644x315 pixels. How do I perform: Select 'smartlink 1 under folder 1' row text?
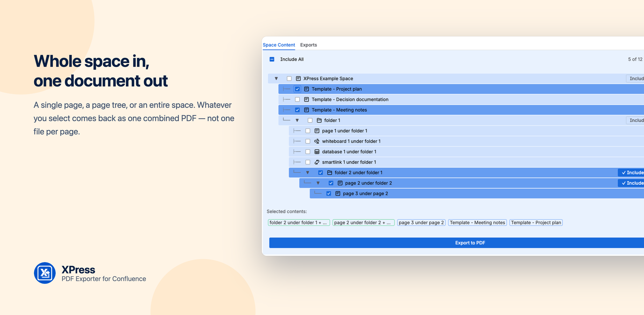point(349,162)
